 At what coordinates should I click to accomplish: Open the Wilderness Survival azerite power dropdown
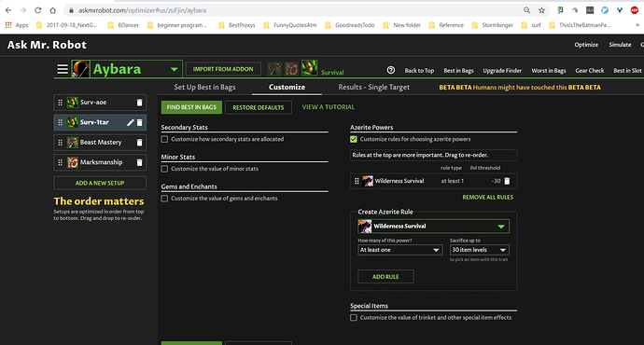(x=433, y=226)
